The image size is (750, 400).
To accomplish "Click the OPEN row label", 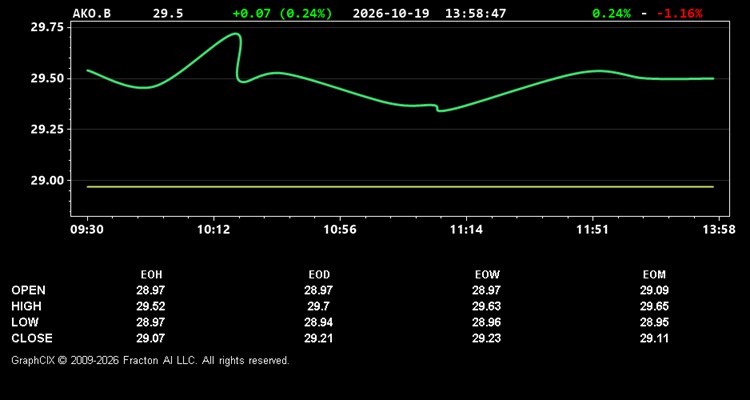I will point(29,290).
